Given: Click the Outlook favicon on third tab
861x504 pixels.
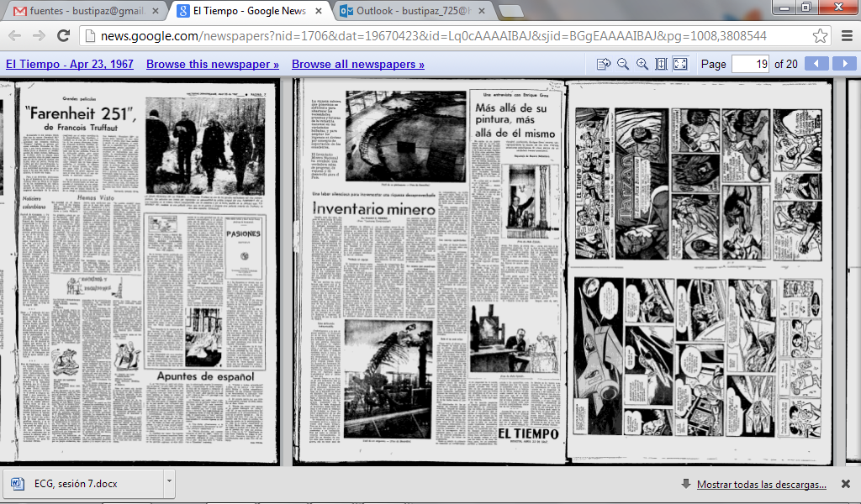Looking at the screenshot, I should pyautogui.click(x=346, y=11).
